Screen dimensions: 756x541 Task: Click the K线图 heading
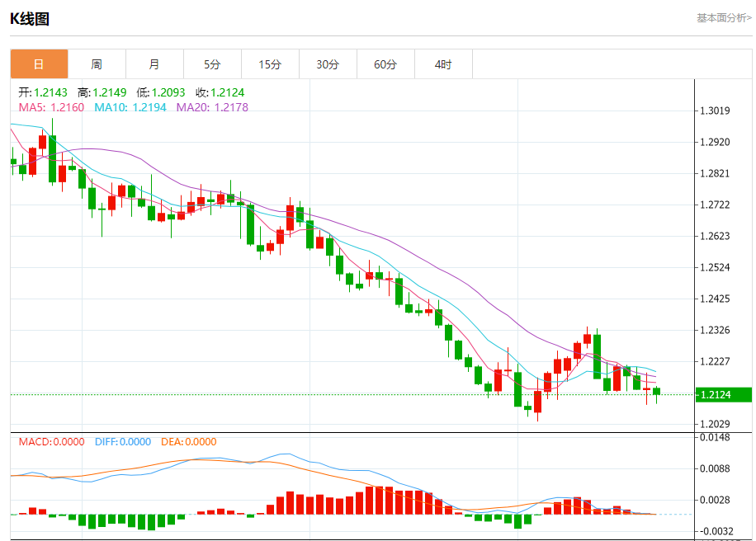30,19
